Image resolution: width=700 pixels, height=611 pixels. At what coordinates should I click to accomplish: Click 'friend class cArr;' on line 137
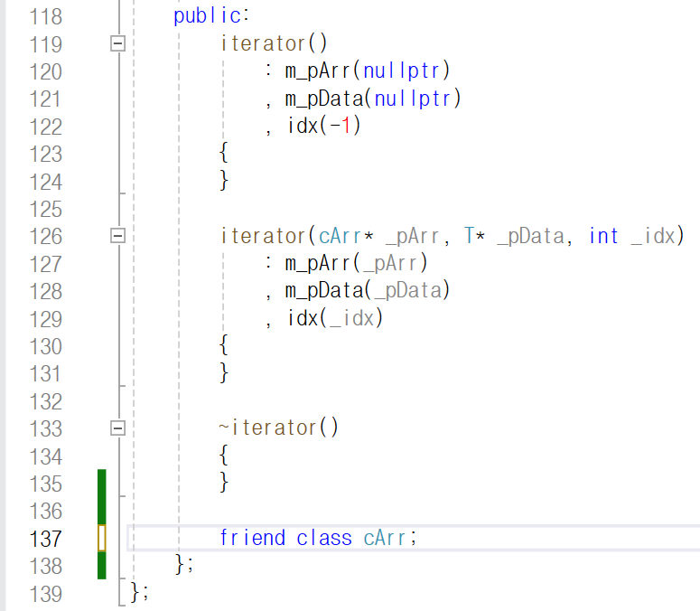coord(318,538)
